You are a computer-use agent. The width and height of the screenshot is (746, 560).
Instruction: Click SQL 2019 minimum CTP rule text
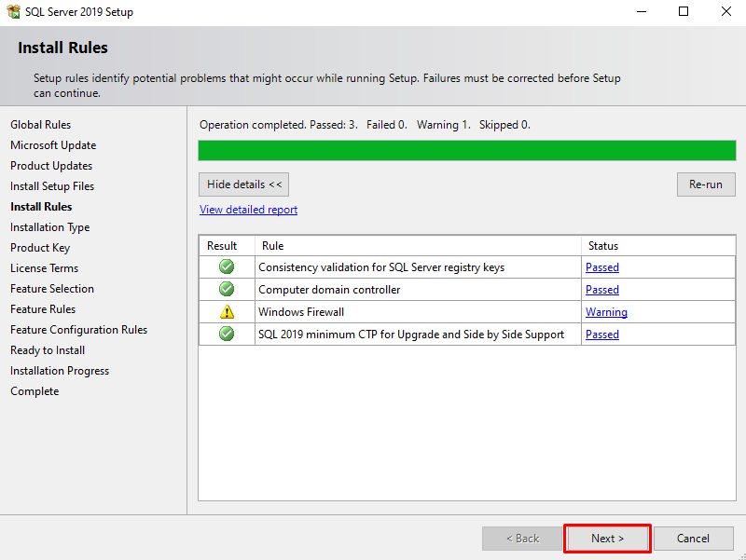pyautogui.click(x=411, y=335)
